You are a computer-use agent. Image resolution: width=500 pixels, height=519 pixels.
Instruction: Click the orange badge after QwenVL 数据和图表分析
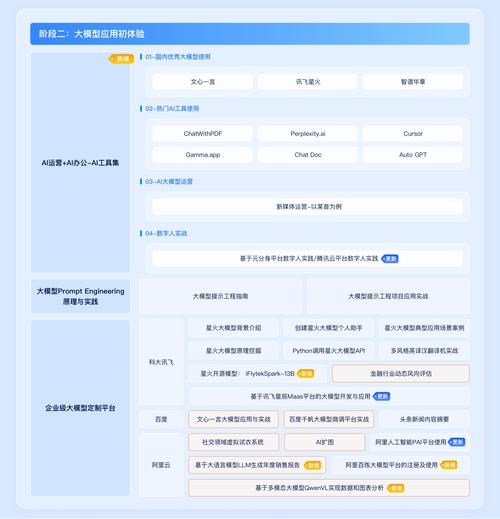click(396, 488)
